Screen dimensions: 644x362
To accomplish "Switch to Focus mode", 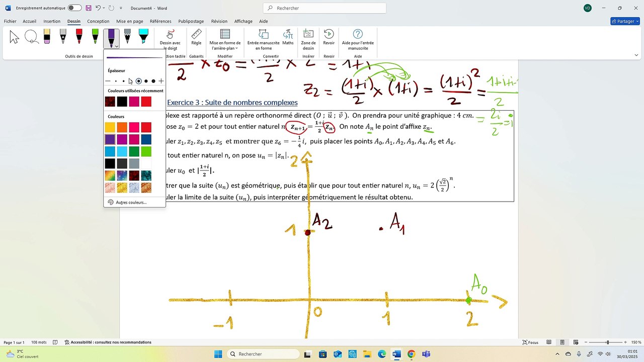I will click(530, 342).
